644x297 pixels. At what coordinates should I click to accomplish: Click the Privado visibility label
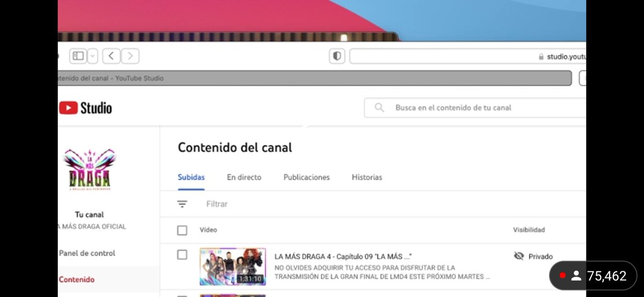click(x=540, y=257)
